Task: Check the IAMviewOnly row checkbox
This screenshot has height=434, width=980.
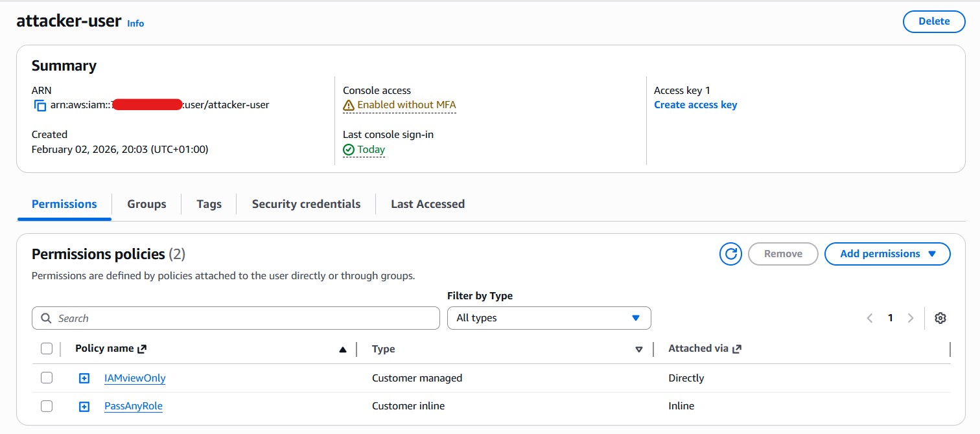Action: (46, 377)
